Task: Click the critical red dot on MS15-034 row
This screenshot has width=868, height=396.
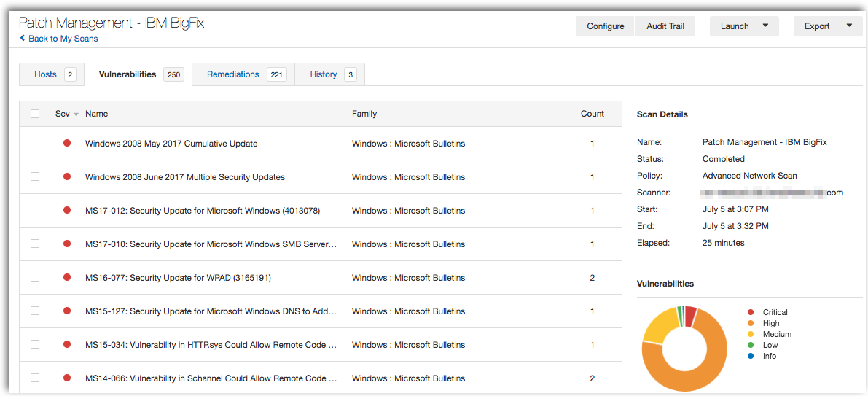Action: 67,344
